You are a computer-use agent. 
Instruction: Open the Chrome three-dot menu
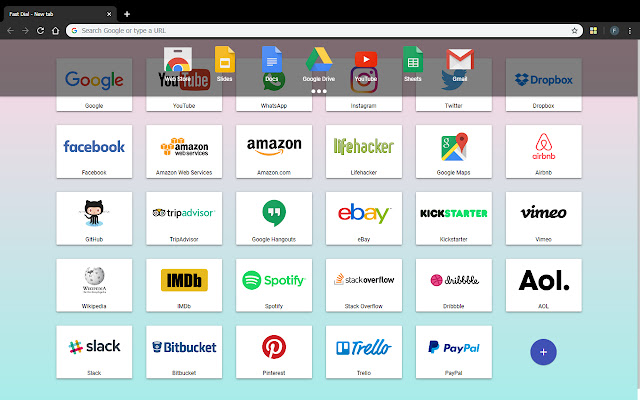pyautogui.click(x=629, y=31)
